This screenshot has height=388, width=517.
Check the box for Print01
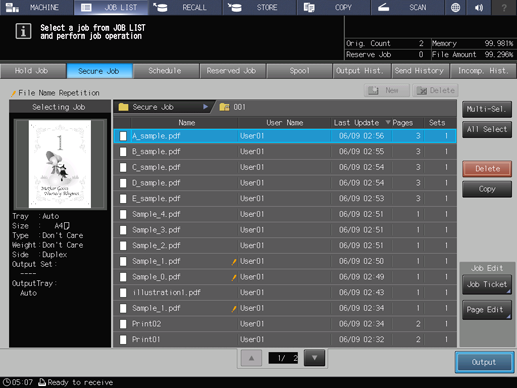click(x=123, y=340)
